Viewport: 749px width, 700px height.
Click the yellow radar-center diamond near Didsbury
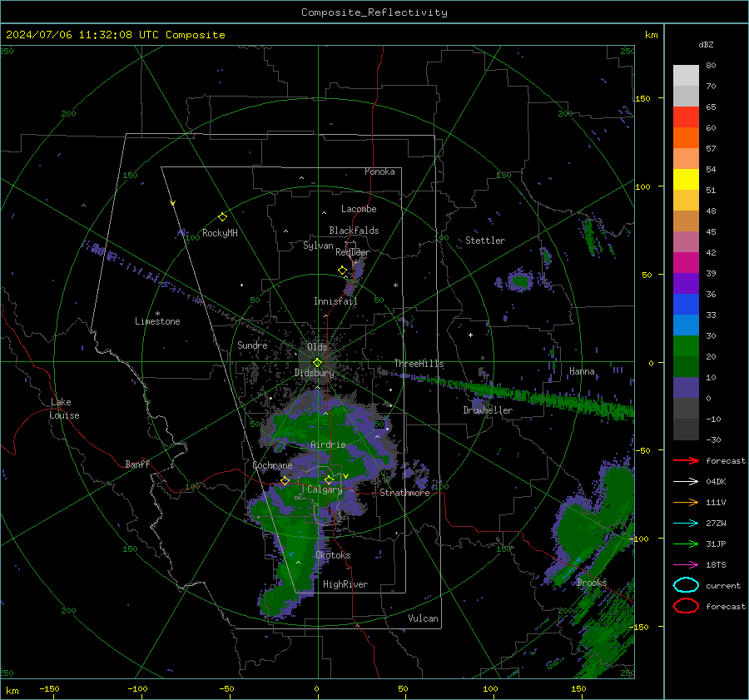click(317, 363)
